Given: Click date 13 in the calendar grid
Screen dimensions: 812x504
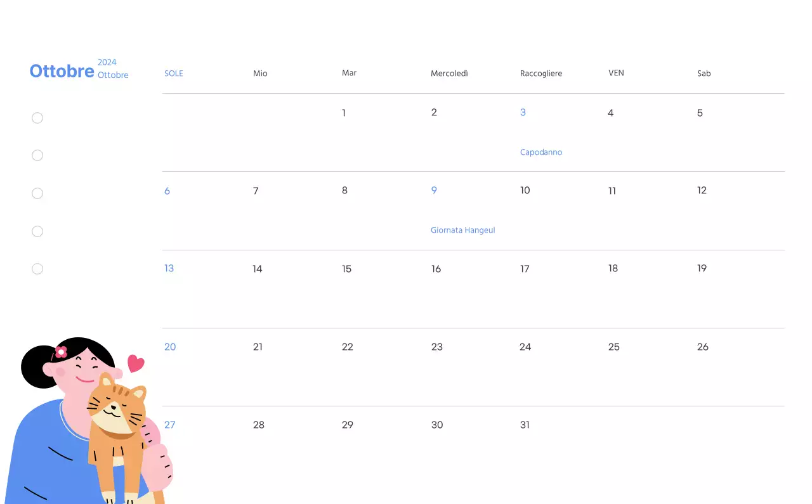Looking at the screenshot, I should [169, 268].
